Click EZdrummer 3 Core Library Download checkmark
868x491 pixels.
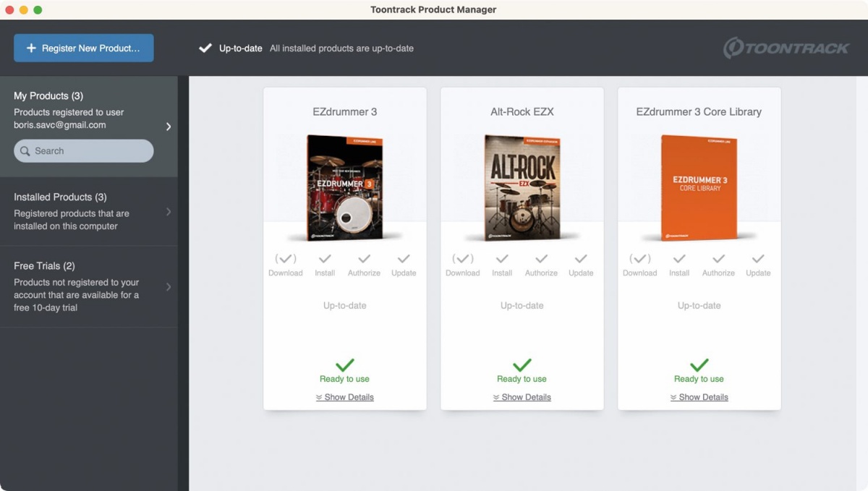click(640, 258)
